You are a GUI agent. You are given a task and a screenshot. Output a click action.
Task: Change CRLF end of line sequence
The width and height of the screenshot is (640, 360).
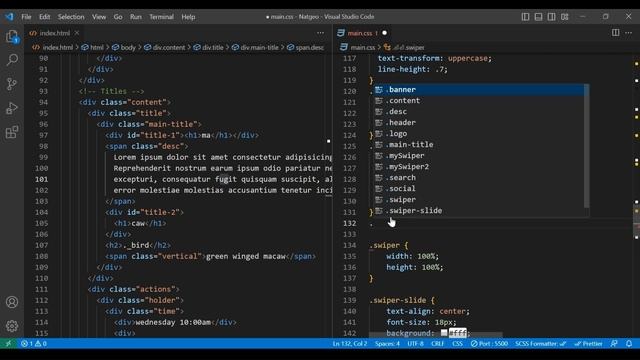point(437,344)
